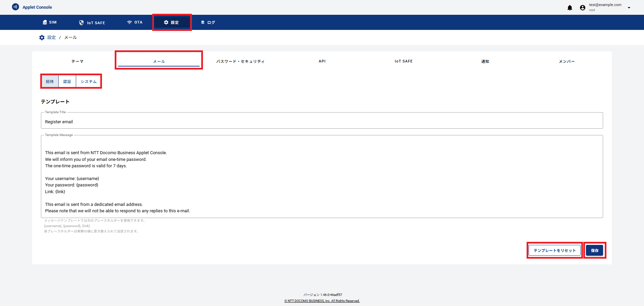Click into the Template Title field

[321, 122]
